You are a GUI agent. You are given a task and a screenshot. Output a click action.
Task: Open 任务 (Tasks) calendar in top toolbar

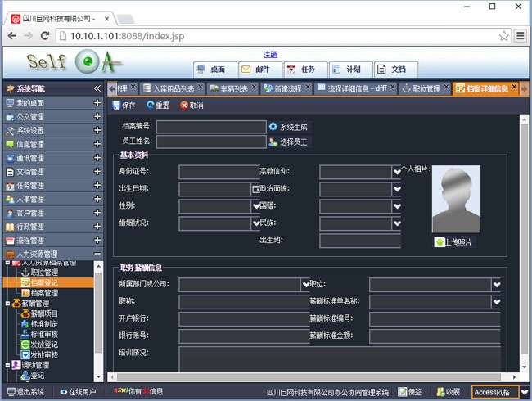pos(291,70)
